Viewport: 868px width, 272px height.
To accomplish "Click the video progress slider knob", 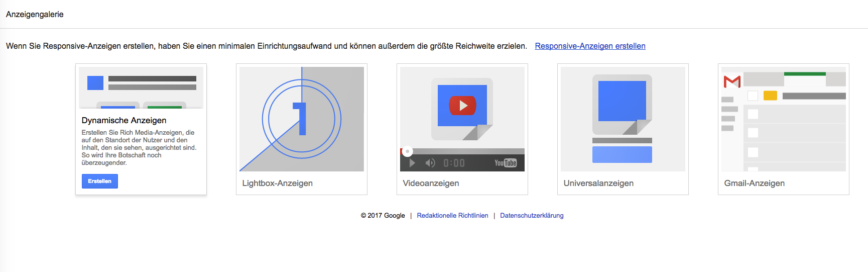I will click(x=408, y=151).
